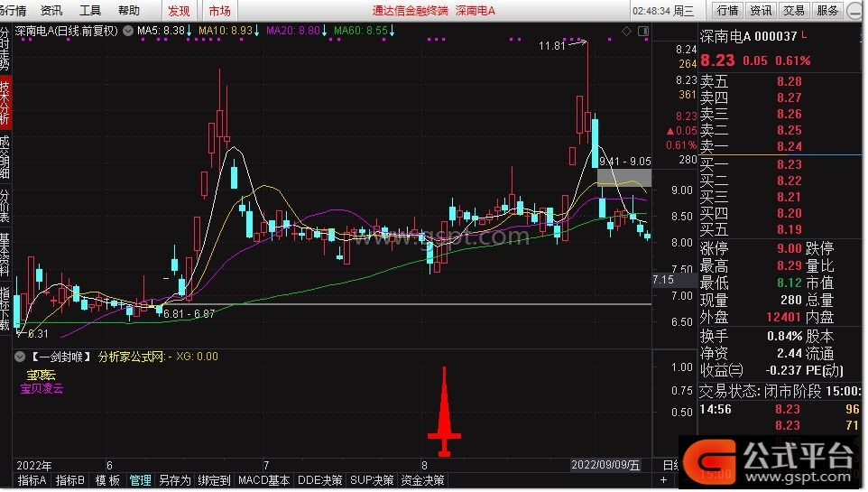Expand the chart dropdown beside 深南电A(日线.前复权)
The width and height of the screenshot is (868, 492).
pos(128,31)
